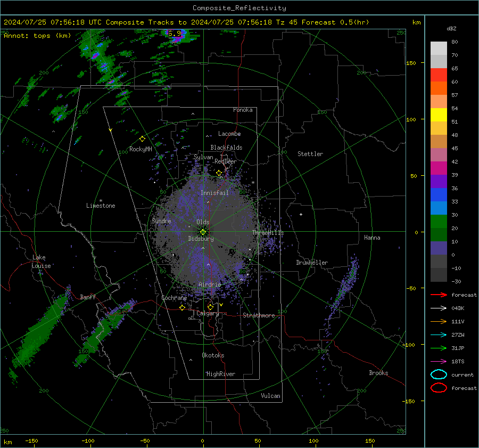Click the yellow 6.9 storm top annotation
Viewport: 479px width, 448px height.
175,34
